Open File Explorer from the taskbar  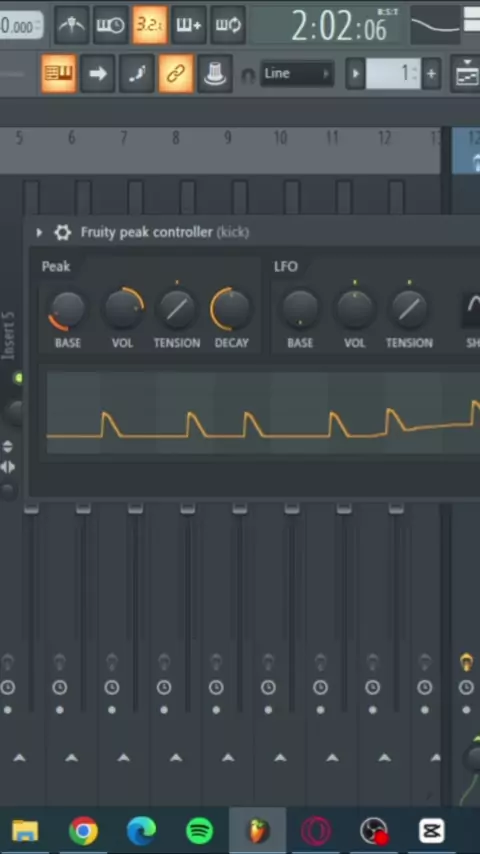pyautogui.click(x=25, y=832)
